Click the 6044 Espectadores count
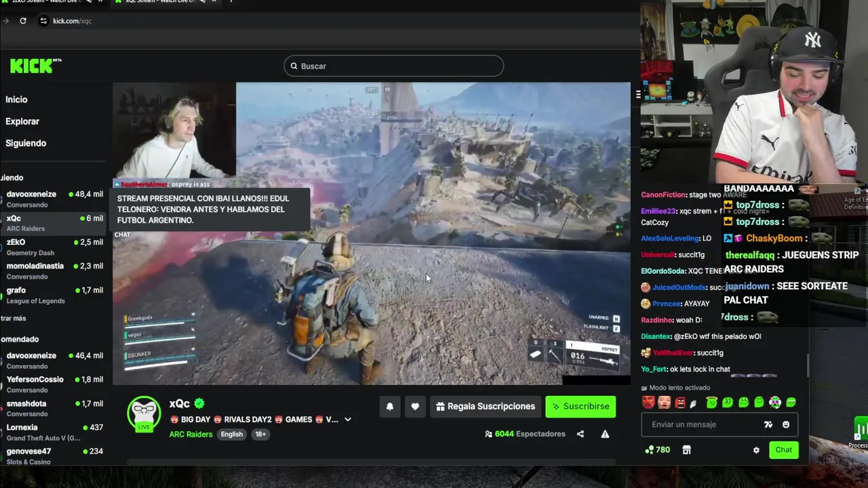Screen dimensions: 868x488 pyautogui.click(x=530, y=434)
